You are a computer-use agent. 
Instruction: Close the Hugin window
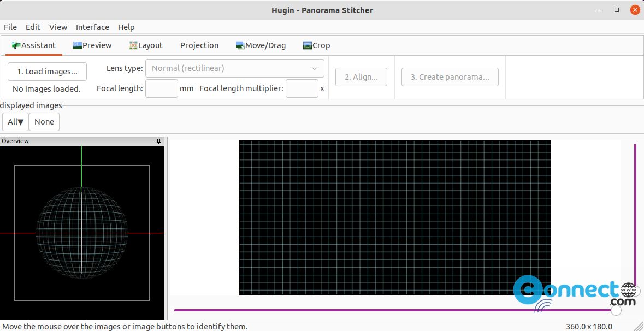click(x=635, y=10)
